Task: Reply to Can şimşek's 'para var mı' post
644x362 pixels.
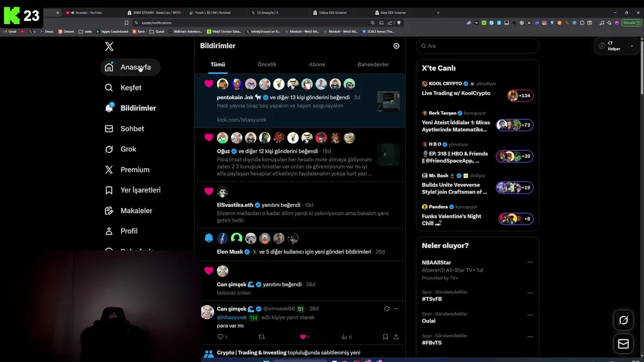Action: click(x=222, y=337)
